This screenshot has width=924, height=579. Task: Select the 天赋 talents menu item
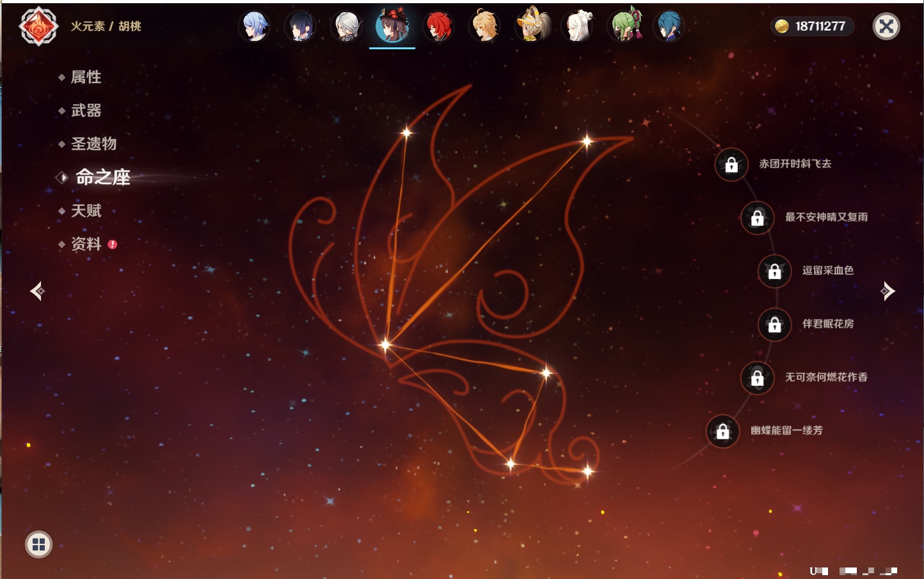(86, 210)
